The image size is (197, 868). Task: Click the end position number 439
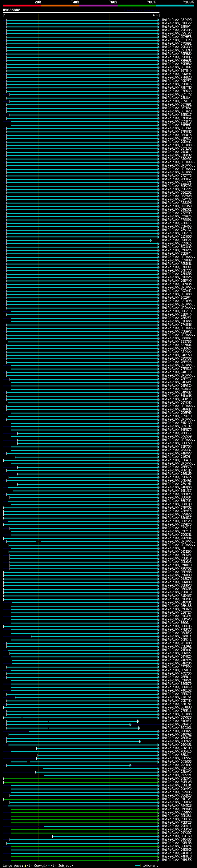[155, 15]
